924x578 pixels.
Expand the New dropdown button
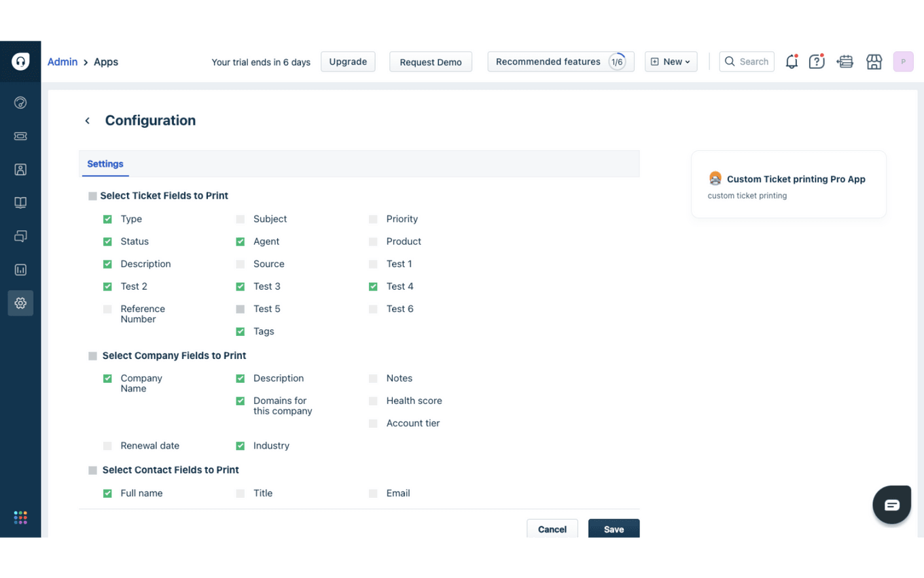[x=671, y=62]
